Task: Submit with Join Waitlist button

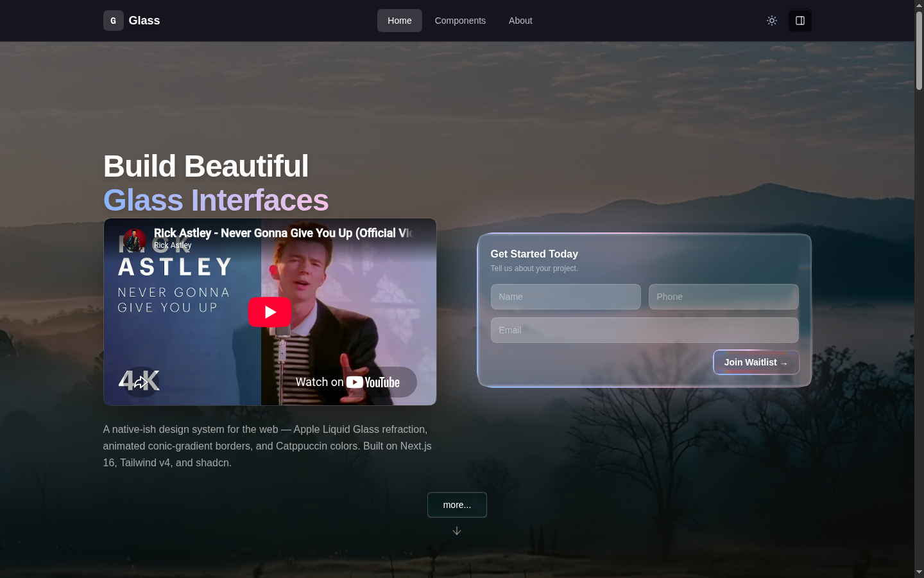Action: pos(756,362)
